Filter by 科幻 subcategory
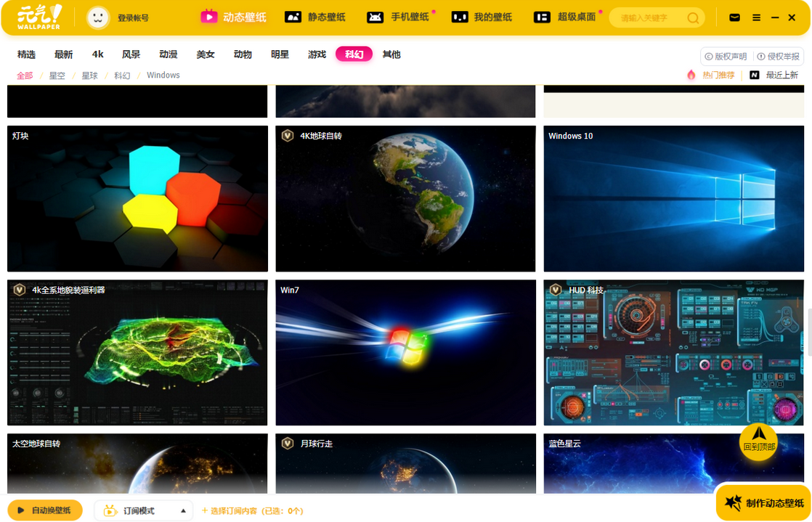Viewport: 812px width, 522px height. pyautogui.click(x=122, y=75)
